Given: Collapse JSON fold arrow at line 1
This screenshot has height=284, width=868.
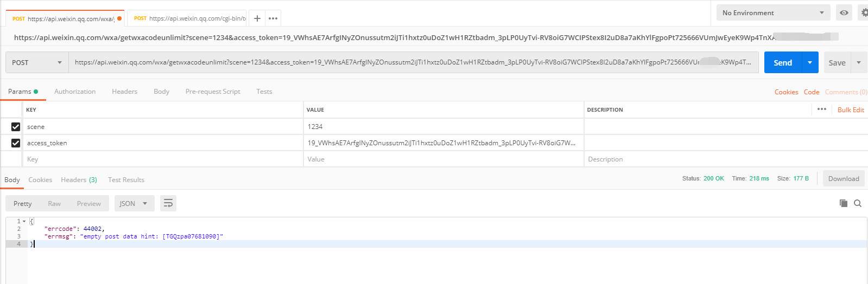Looking at the screenshot, I should tap(24, 221).
